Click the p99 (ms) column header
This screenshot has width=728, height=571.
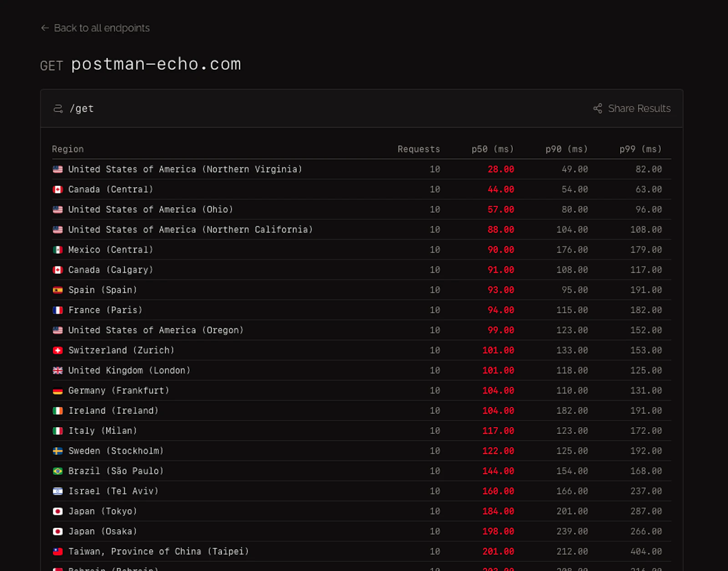click(x=641, y=149)
